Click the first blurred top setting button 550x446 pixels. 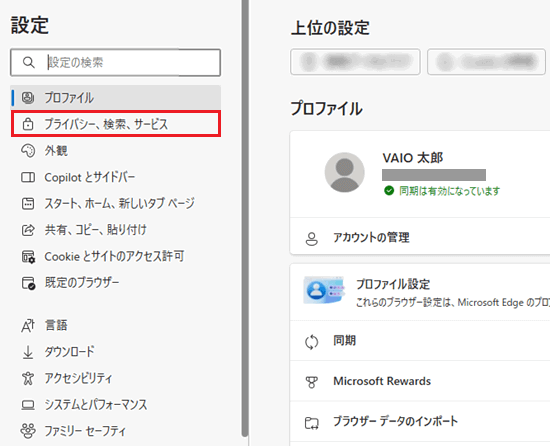click(x=355, y=62)
